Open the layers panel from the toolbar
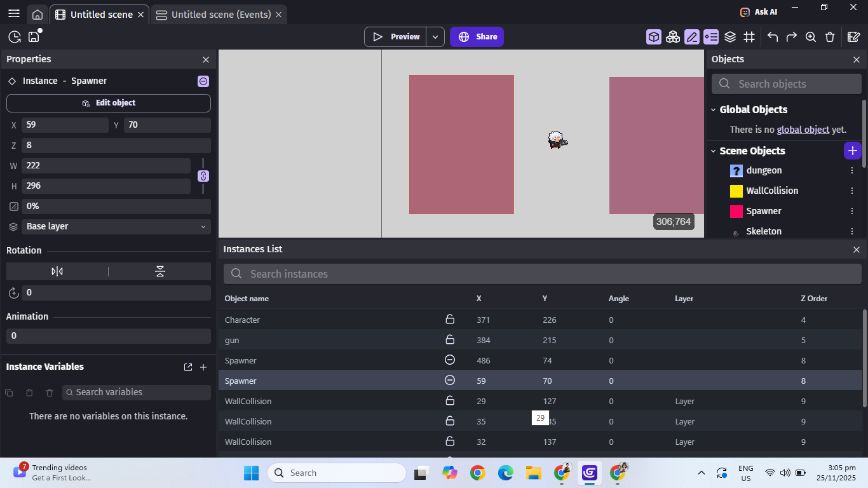Screen dimensions: 868x488 [x=730, y=37]
